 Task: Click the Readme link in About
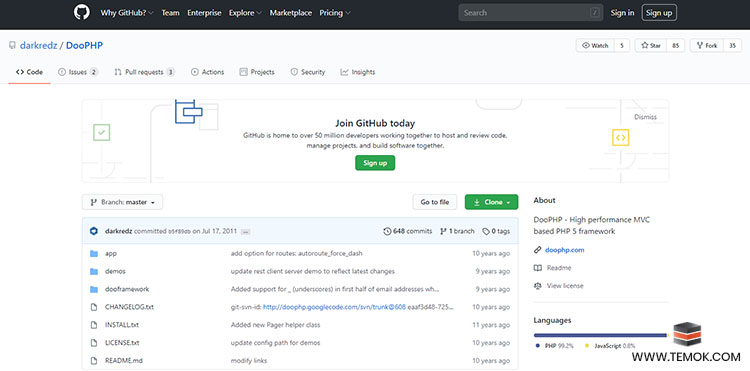[559, 268]
